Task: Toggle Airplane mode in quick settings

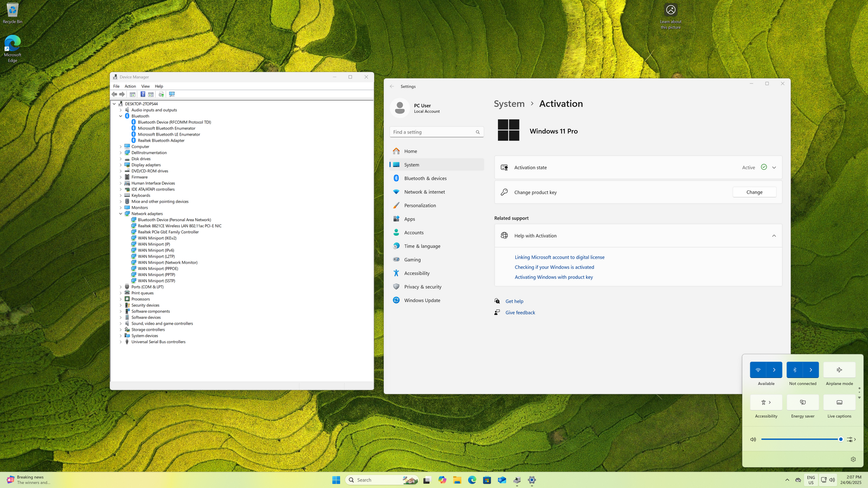Action: [839, 370]
